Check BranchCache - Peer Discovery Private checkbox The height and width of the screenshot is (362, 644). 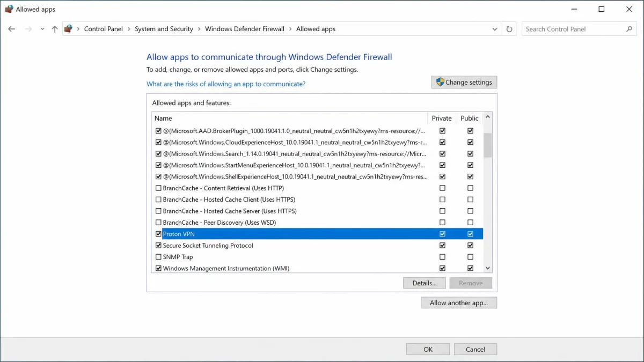[x=442, y=223]
